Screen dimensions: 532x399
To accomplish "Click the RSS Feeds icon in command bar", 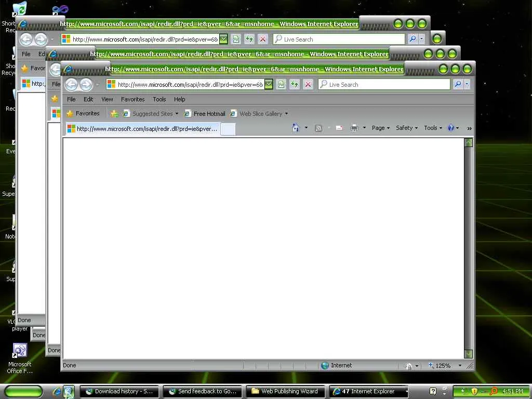I will [318, 128].
